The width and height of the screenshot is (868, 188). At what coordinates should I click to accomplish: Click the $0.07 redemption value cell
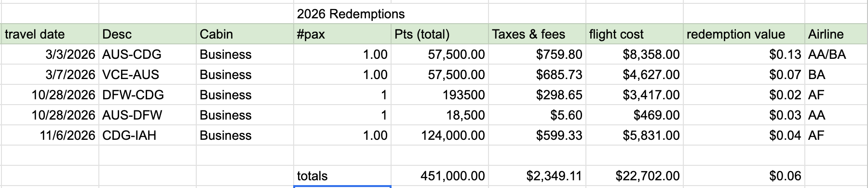744,75
